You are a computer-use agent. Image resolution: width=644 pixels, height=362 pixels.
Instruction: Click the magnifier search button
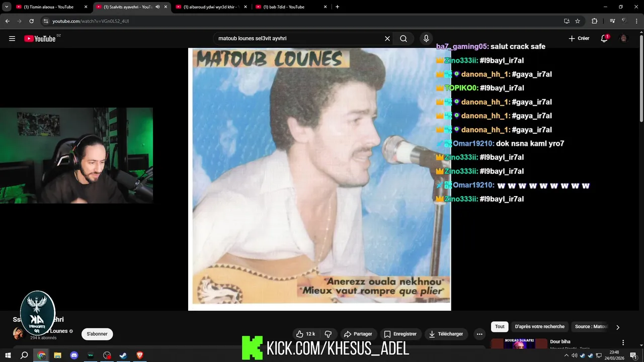tap(404, 38)
